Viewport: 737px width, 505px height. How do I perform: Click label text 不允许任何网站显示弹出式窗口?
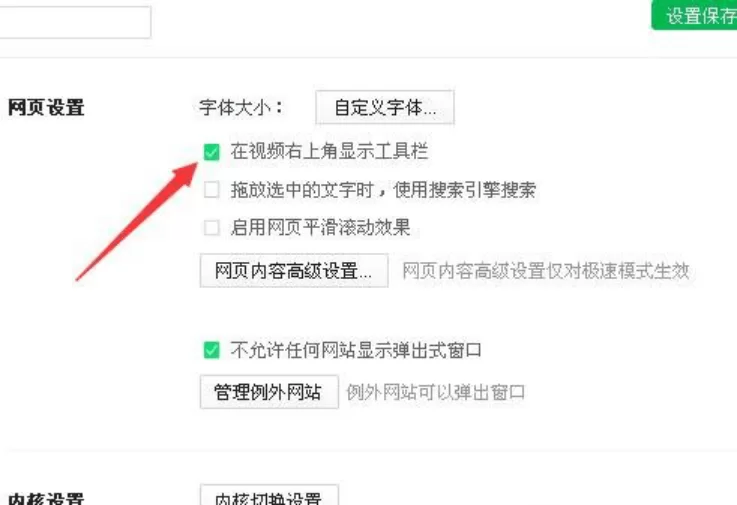coord(356,350)
